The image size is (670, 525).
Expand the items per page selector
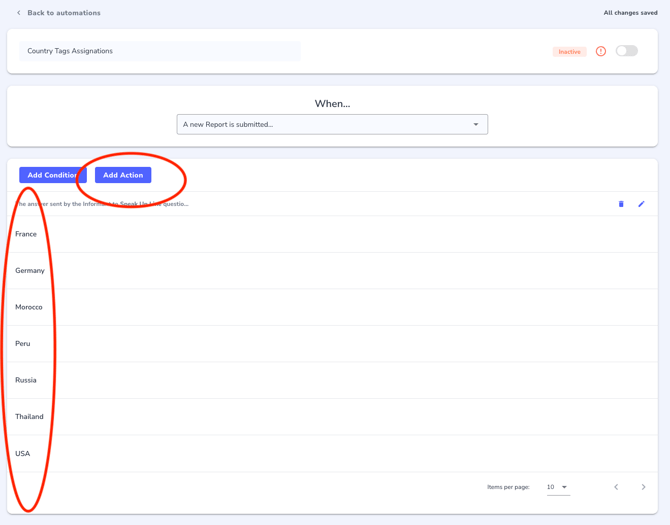(557, 487)
